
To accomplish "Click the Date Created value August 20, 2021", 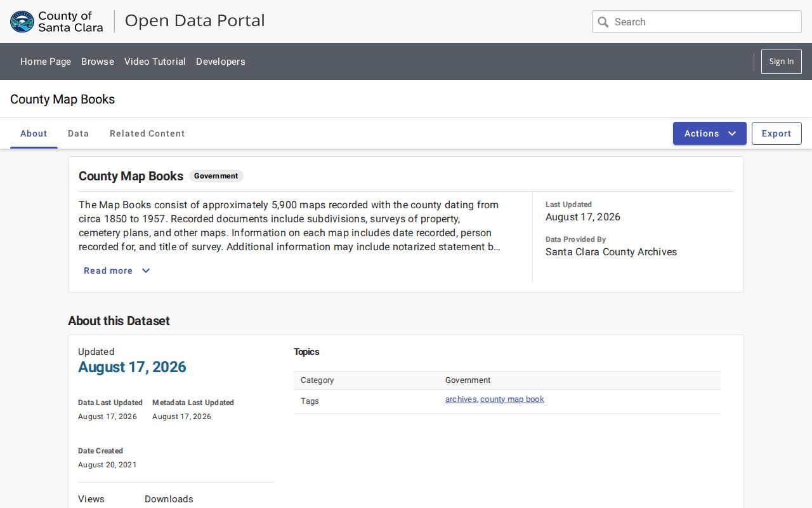I will 107,465.
